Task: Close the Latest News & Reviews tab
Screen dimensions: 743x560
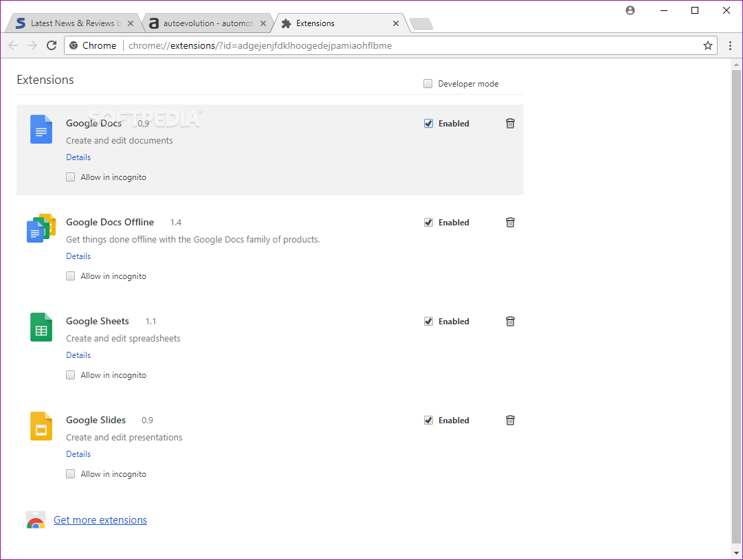Action: [x=131, y=23]
